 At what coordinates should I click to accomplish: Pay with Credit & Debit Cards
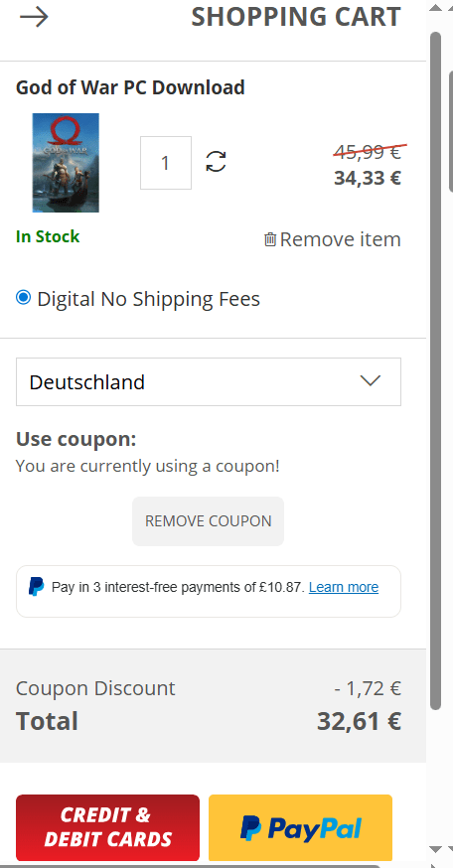pos(107,827)
